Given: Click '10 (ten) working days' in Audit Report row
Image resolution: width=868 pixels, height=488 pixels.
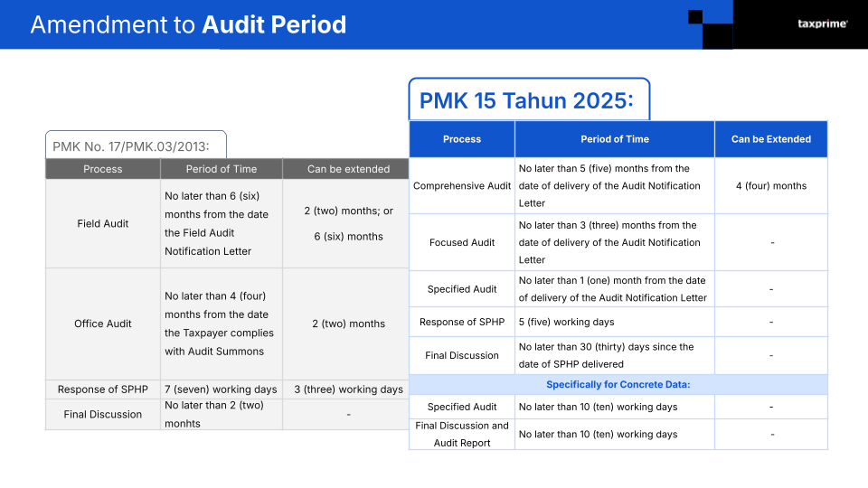Looking at the screenshot, I should tap(615, 435).
